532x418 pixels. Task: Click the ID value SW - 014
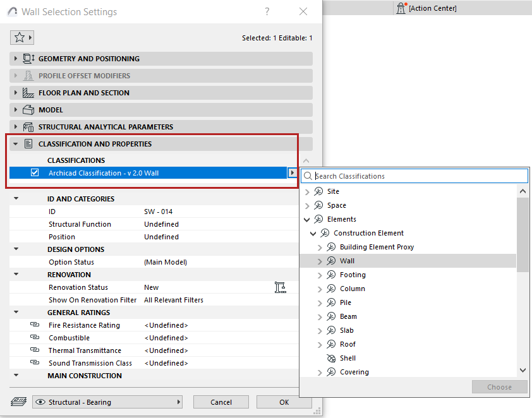(158, 212)
